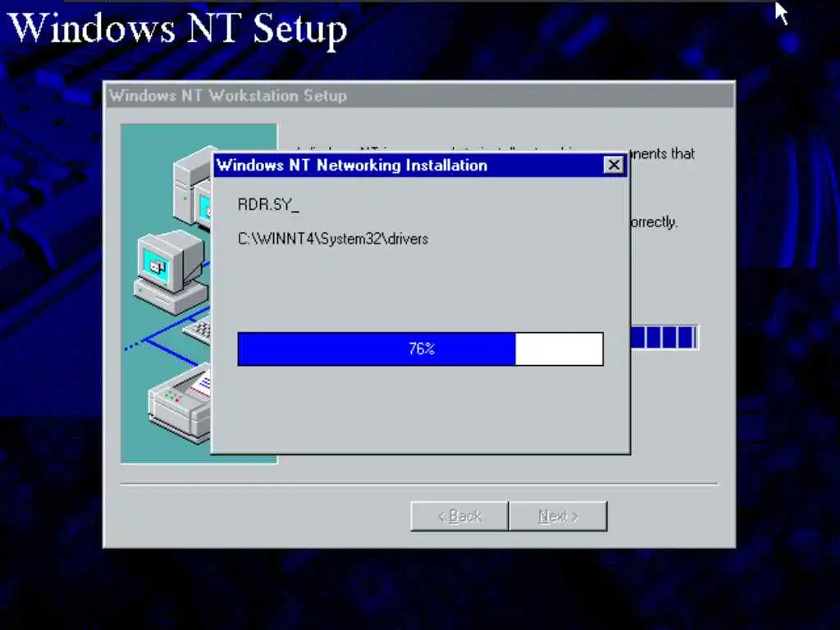Viewport: 840px width, 630px height.
Task: Click the Back button in Workstation Setup
Action: click(x=459, y=516)
